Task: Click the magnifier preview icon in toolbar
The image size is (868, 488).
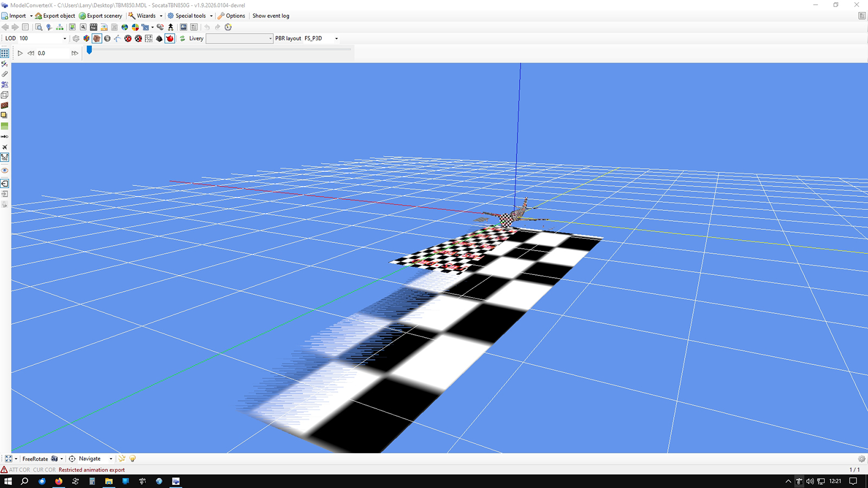Action: 39,27
